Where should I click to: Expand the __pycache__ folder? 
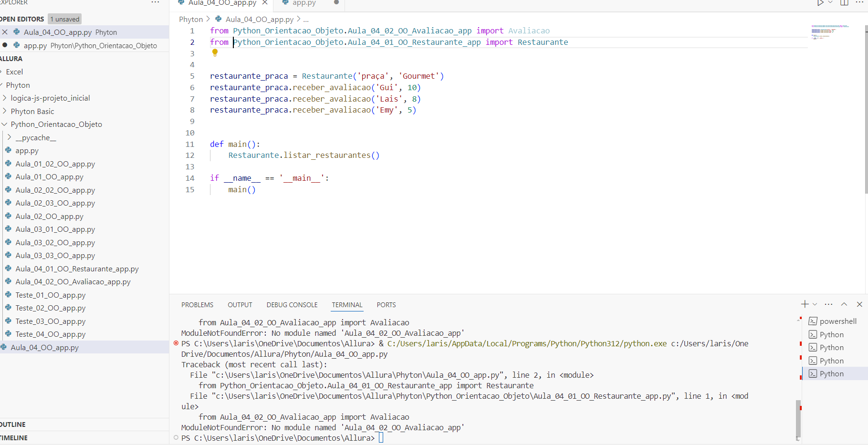tap(36, 138)
